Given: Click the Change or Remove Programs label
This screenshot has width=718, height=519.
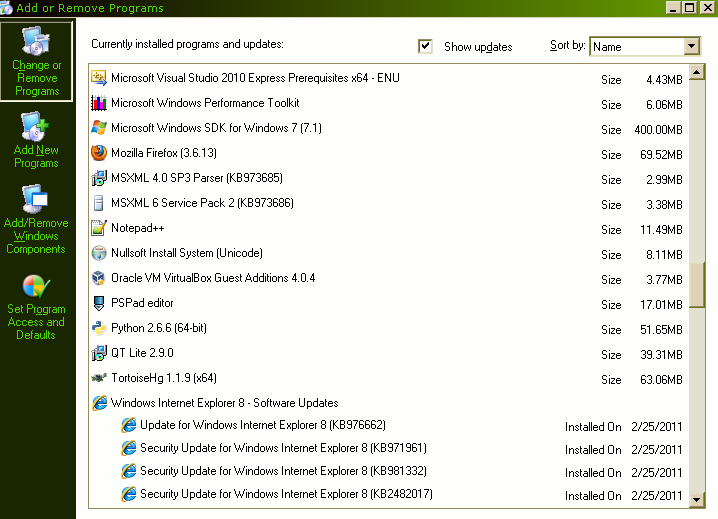Looking at the screenshot, I should 37,78.
